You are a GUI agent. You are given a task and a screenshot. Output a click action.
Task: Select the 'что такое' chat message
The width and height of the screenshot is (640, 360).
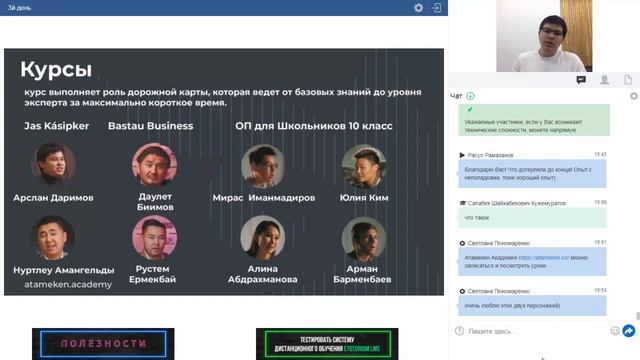coord(532,218)
